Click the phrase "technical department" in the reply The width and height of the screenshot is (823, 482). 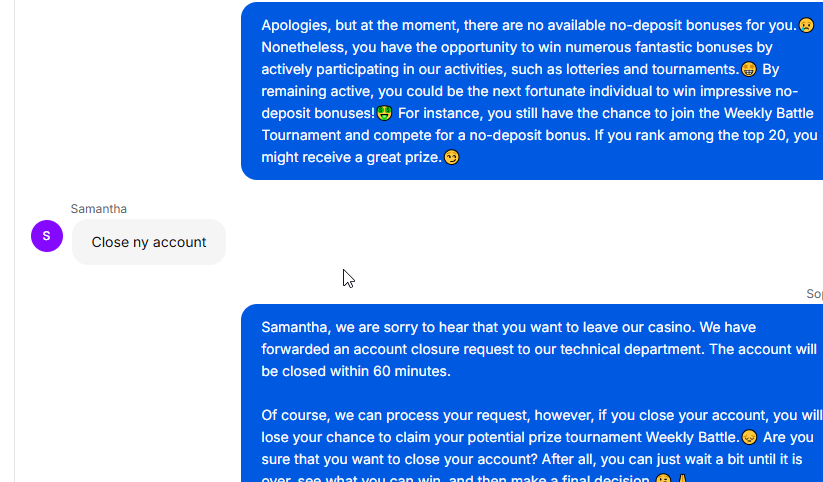pyautogui.click(x=631, y=349)
